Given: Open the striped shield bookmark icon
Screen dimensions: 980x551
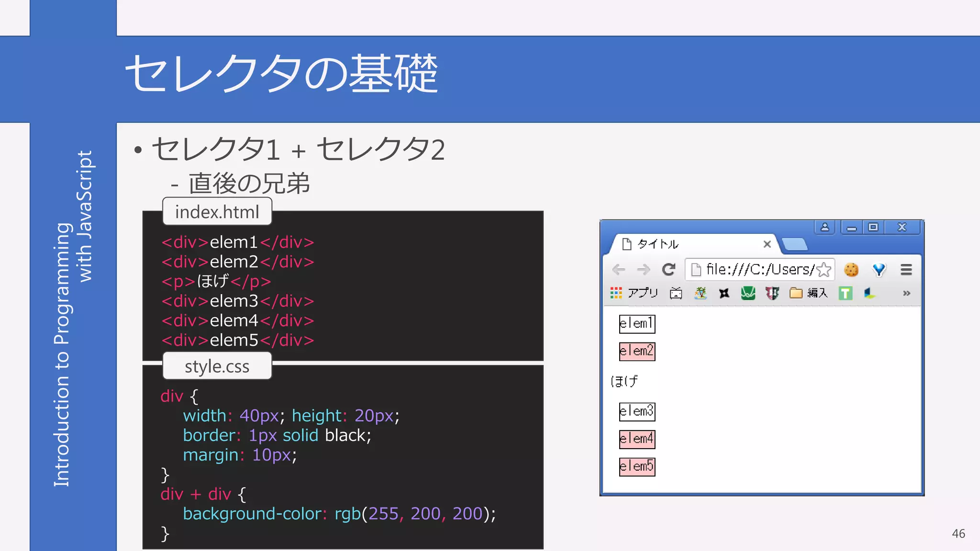Looking at the screenshot, I should click(772, 293).
